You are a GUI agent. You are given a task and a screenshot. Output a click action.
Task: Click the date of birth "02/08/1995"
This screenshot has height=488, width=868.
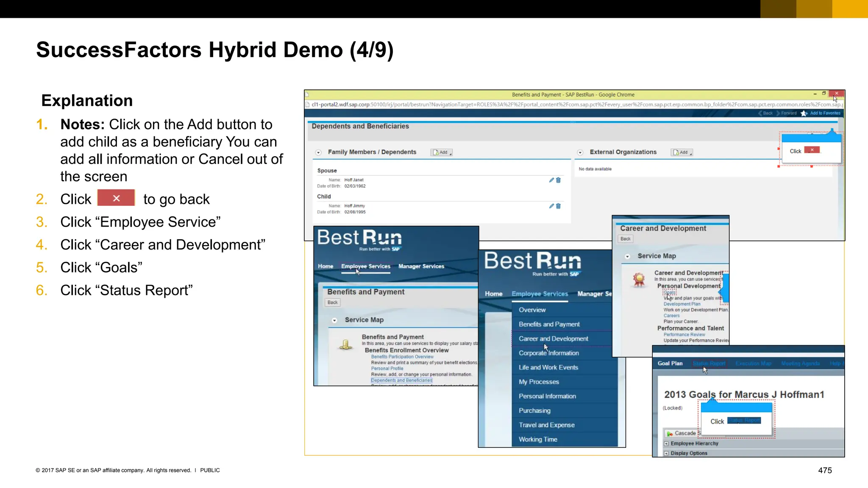[x=355, y=212]
